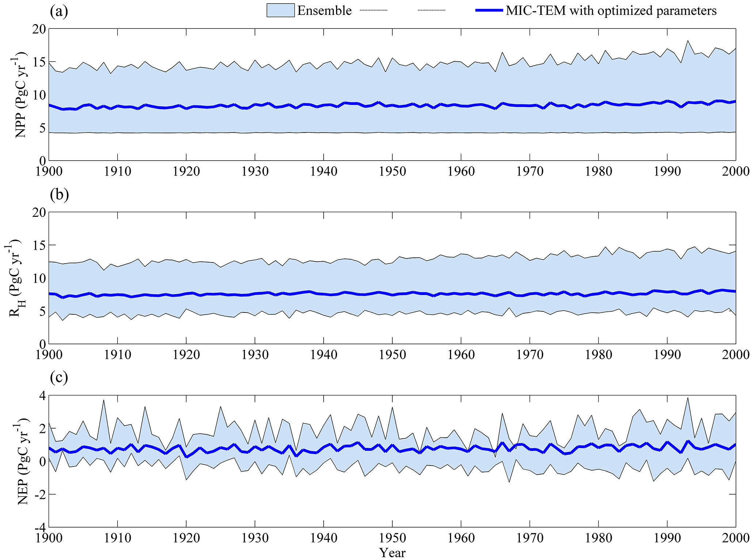Click the NPP y-axis title
Screen dimensions: 755x560
[x=21, y=95]
